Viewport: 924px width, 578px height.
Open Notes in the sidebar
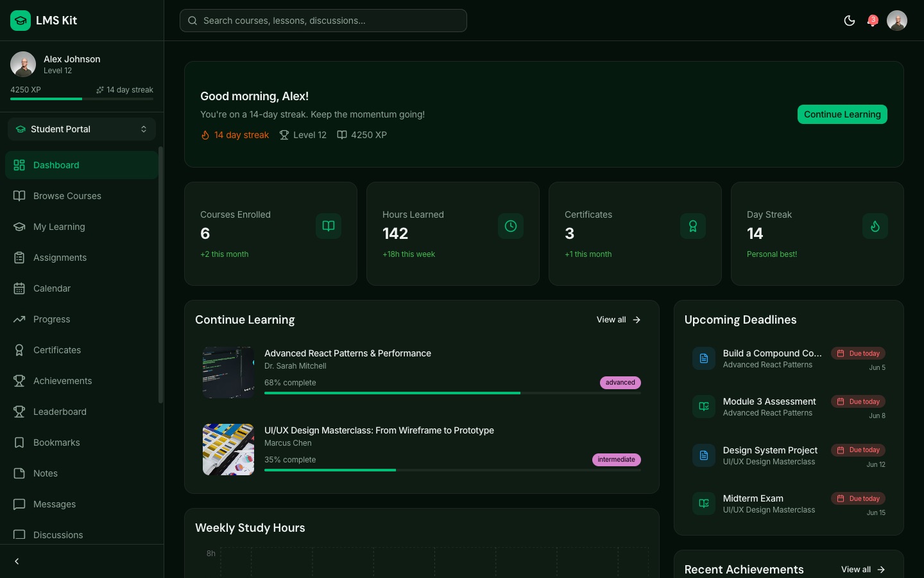[81, 473]
